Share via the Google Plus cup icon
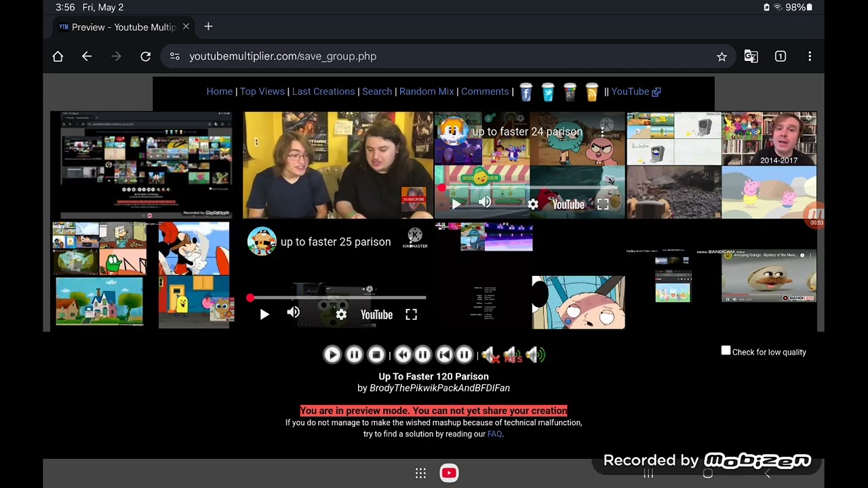The image size is (868, 488). [570, 92]
